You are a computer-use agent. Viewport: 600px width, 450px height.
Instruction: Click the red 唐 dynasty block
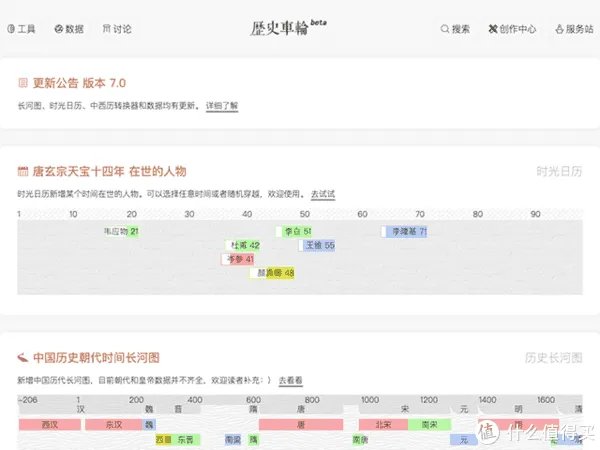click(301, 425)
